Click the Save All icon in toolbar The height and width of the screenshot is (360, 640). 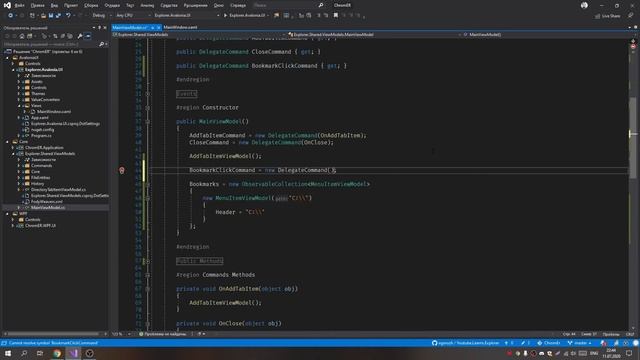58,15
